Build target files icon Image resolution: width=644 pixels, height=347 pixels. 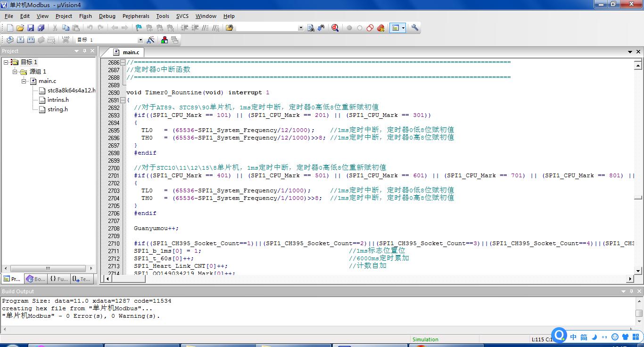point(20,40)
